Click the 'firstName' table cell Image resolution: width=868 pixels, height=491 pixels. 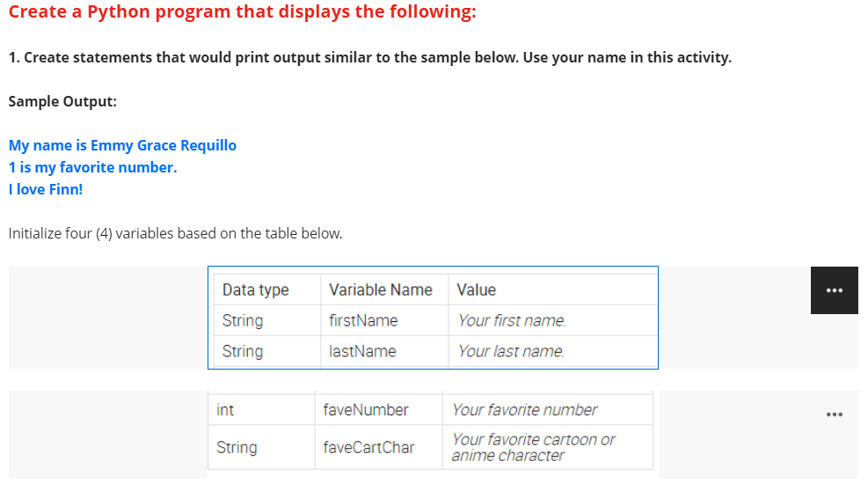pos(384,320)
